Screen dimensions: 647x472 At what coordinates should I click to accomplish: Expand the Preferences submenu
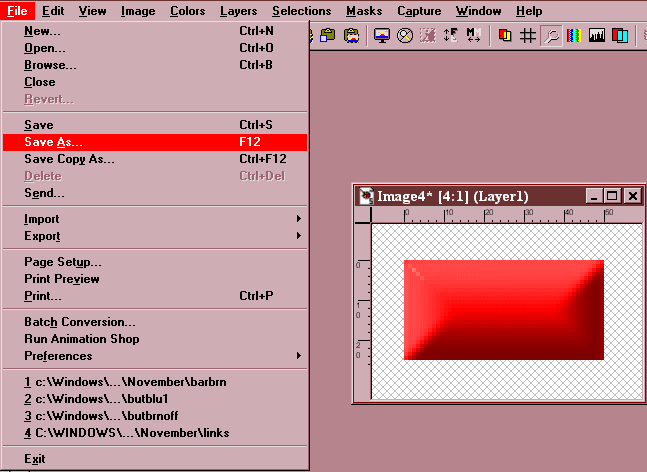(155, 356)
